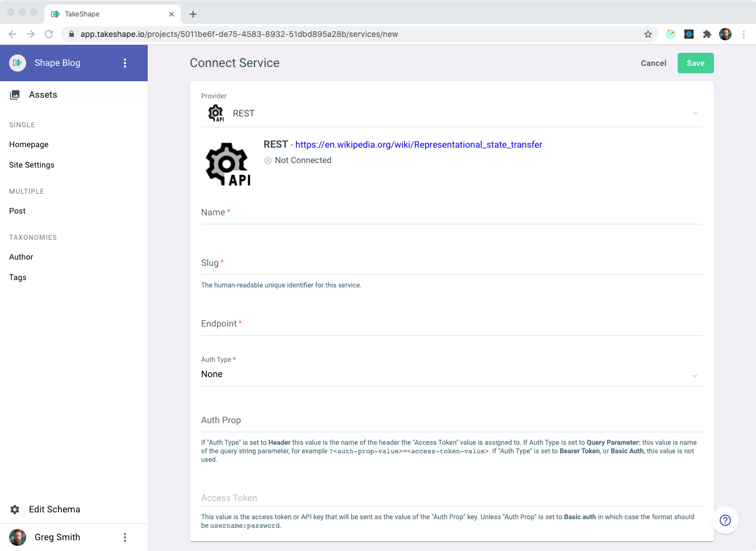The height and width of the screenshot is (551, 756).
Task: Click the Assets library icon
Action: coord(15,95)
